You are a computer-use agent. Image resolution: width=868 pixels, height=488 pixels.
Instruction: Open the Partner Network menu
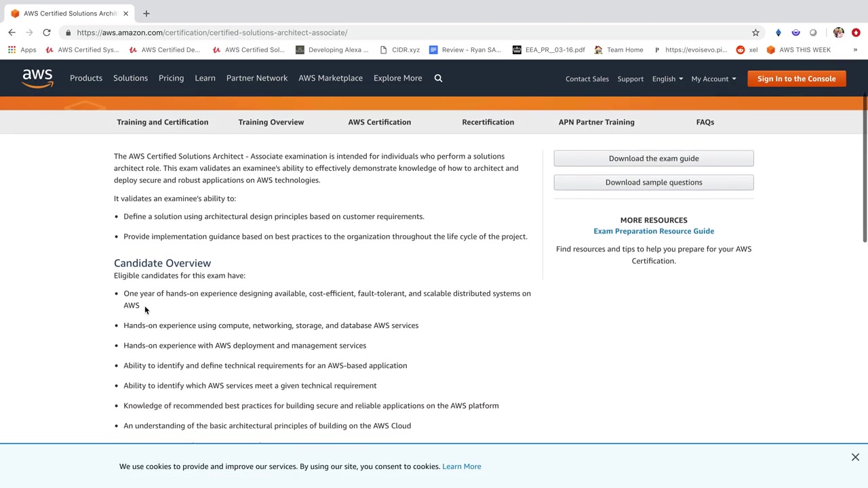pos(257,78)
